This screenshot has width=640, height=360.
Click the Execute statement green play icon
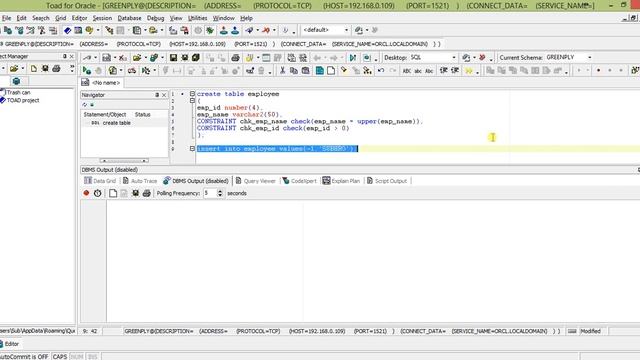pos(87,71)
